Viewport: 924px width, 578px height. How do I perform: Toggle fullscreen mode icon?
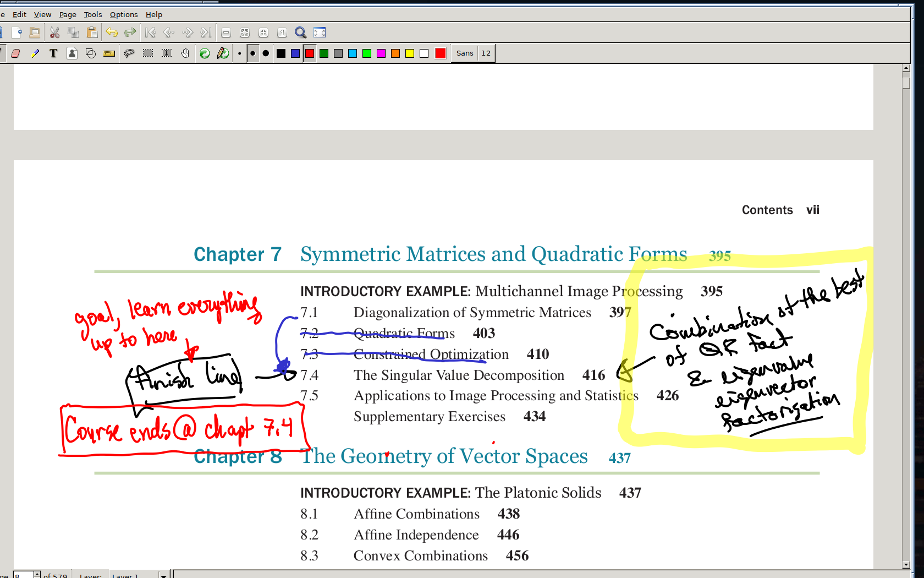coord(320,32)
